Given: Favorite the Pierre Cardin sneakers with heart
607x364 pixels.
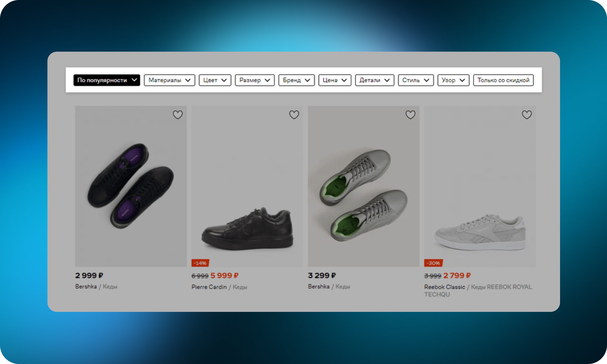Looking at the screenshot, I should coord(294,114).
